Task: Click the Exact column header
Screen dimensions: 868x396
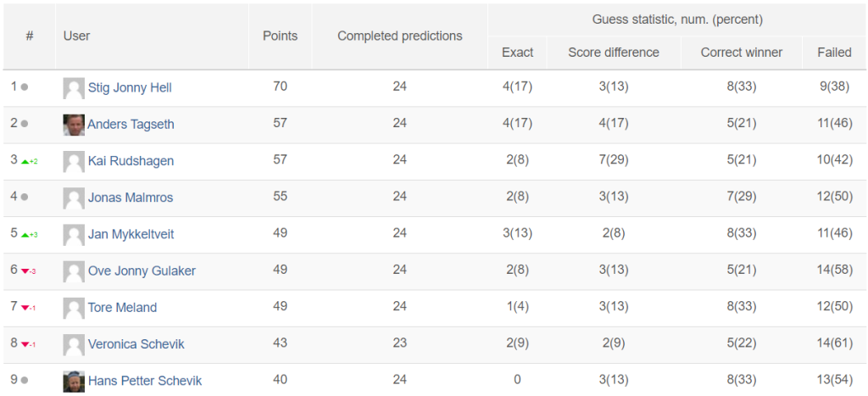Action: pos(518,53)
